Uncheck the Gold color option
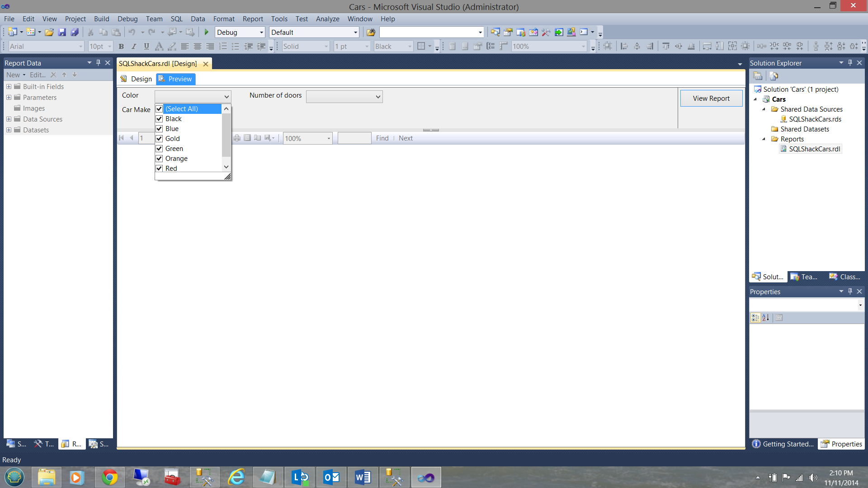 (159, 139)
